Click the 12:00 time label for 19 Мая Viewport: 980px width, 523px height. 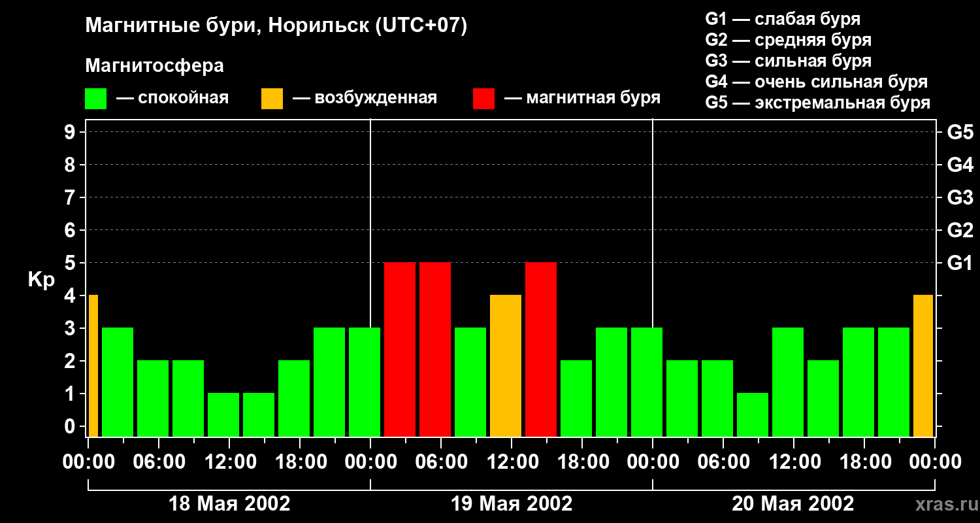click(x=512, y=462)
